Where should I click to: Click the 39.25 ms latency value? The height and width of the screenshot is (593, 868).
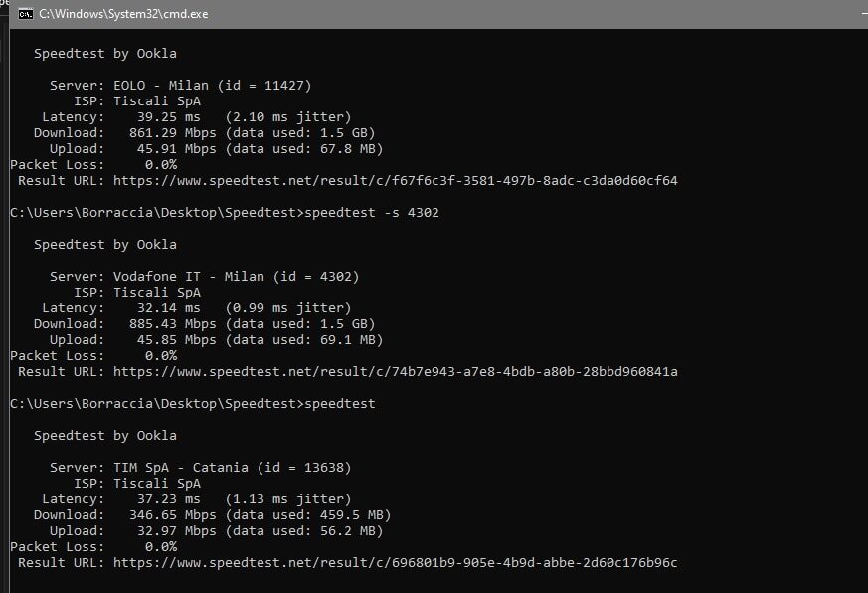169,117
